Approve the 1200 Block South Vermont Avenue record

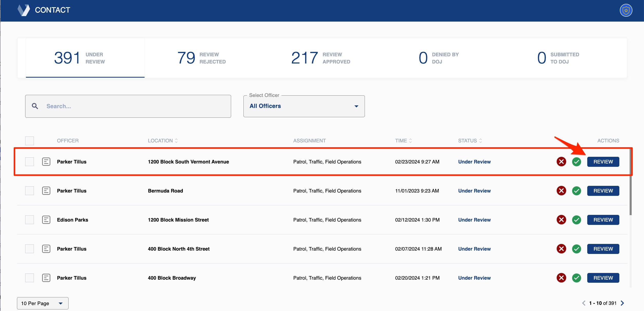(x=576, y=162)
